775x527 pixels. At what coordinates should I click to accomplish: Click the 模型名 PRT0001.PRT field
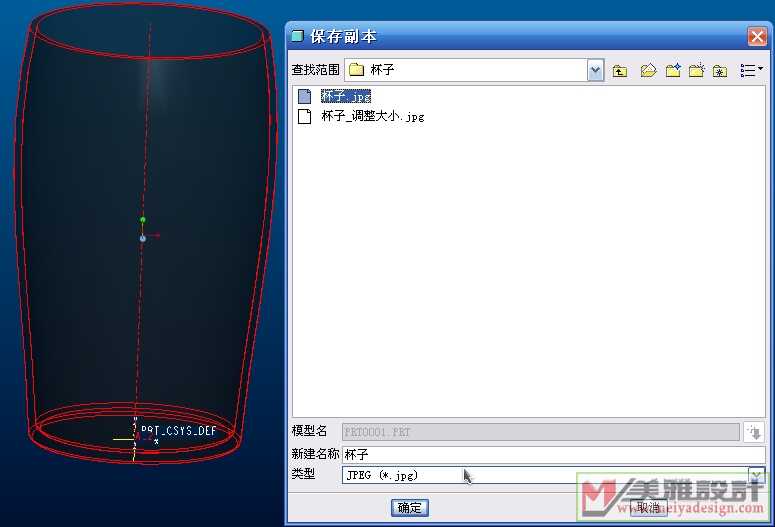point(541,432)
